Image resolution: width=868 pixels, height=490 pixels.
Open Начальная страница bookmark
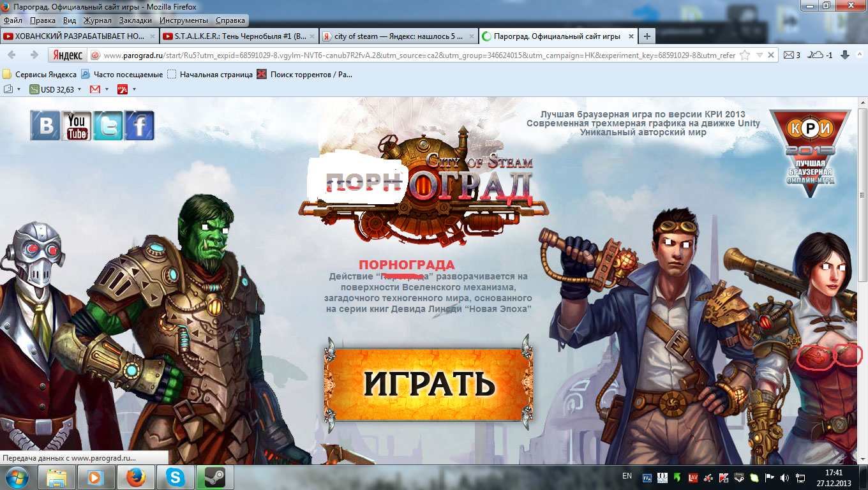(x=210, y=75)
